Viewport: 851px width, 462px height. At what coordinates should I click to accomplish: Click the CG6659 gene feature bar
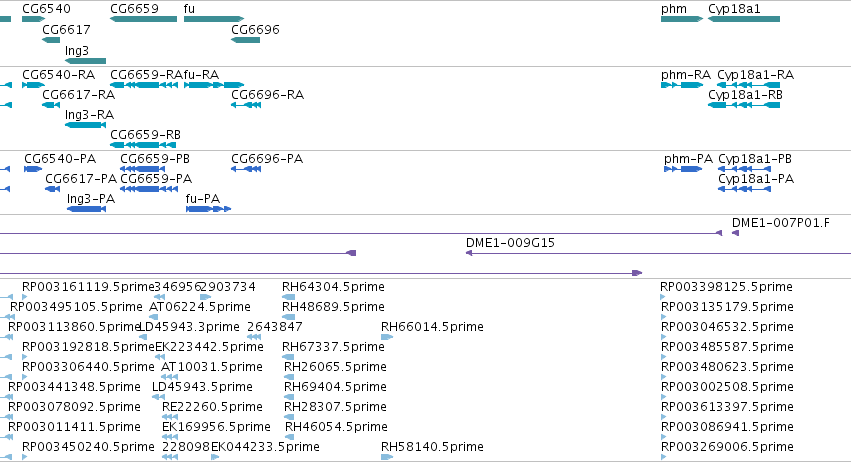pyautogui.click(x=143, y=19)
